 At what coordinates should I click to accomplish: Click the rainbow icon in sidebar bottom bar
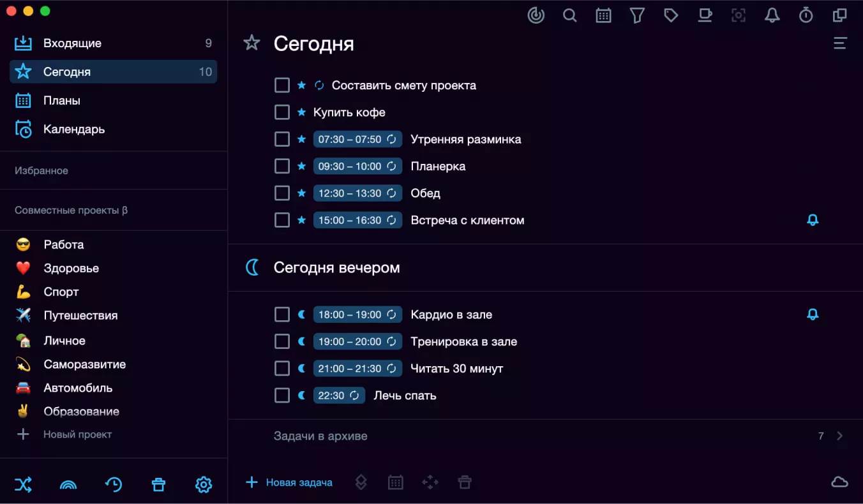tap(68, 485)
